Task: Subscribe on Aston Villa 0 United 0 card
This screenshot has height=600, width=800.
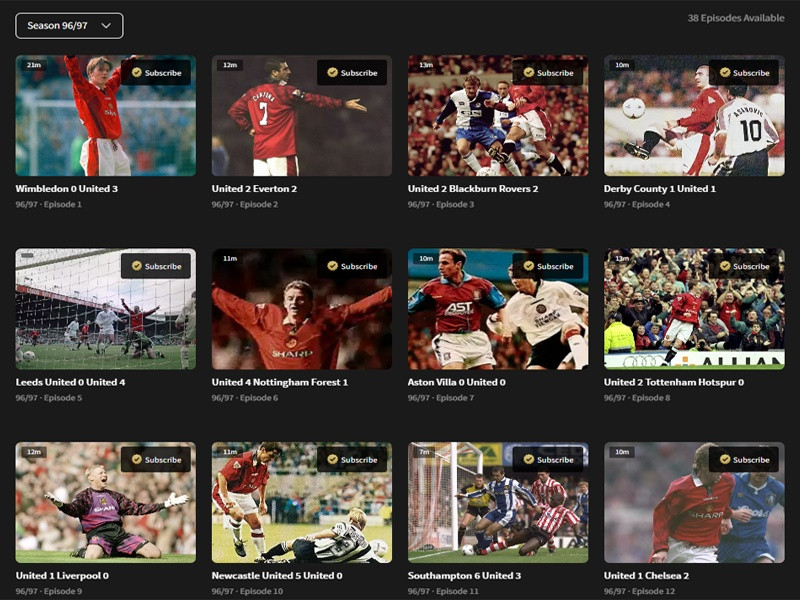Action: (548, 266)
